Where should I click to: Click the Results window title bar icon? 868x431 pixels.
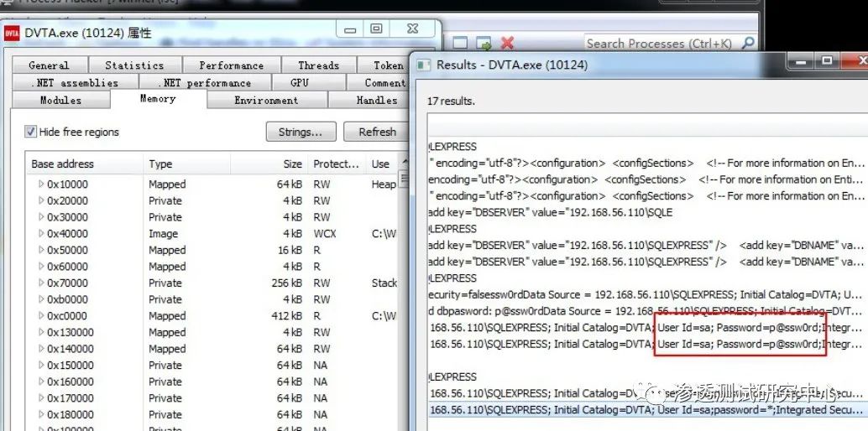423,65
